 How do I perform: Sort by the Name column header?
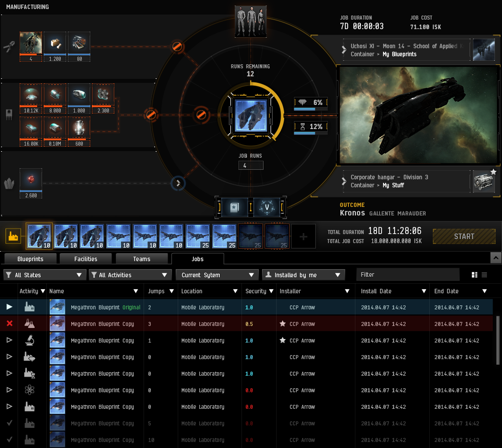coord(95,291)
